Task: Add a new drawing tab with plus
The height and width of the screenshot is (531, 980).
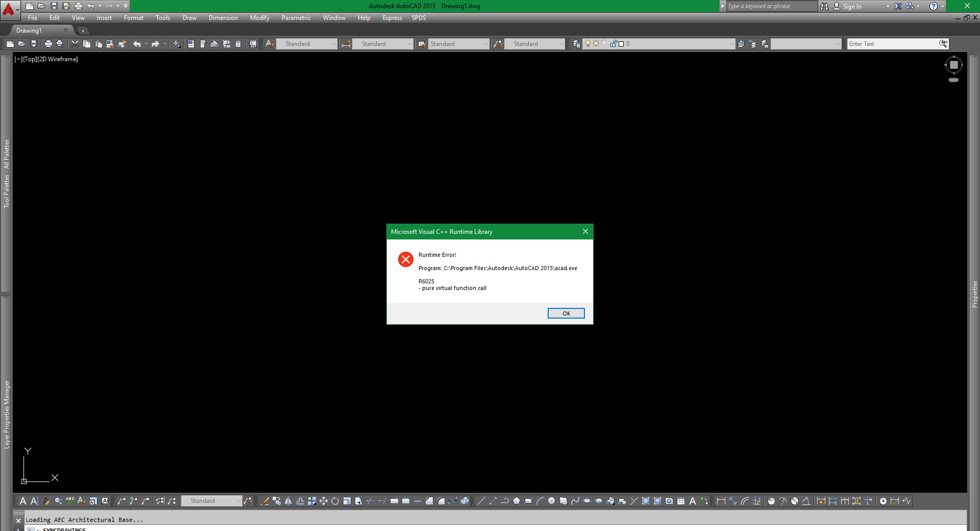Action: [83, 31]
